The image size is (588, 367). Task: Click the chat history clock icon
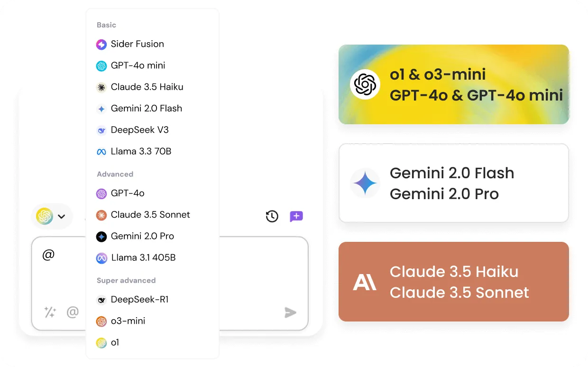pos(272,217)
